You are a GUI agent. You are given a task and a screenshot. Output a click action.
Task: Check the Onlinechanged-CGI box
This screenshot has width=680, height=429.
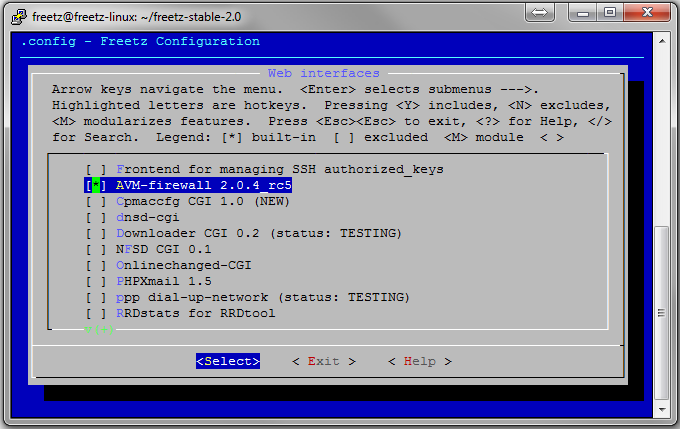[x=96, y=266]
